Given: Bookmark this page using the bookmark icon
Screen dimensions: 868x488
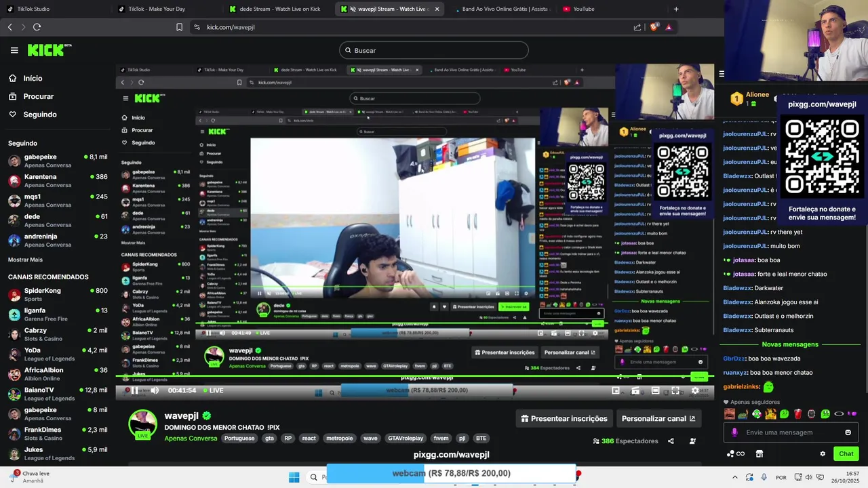Looking at the screenshot, I should pos(179,27).
